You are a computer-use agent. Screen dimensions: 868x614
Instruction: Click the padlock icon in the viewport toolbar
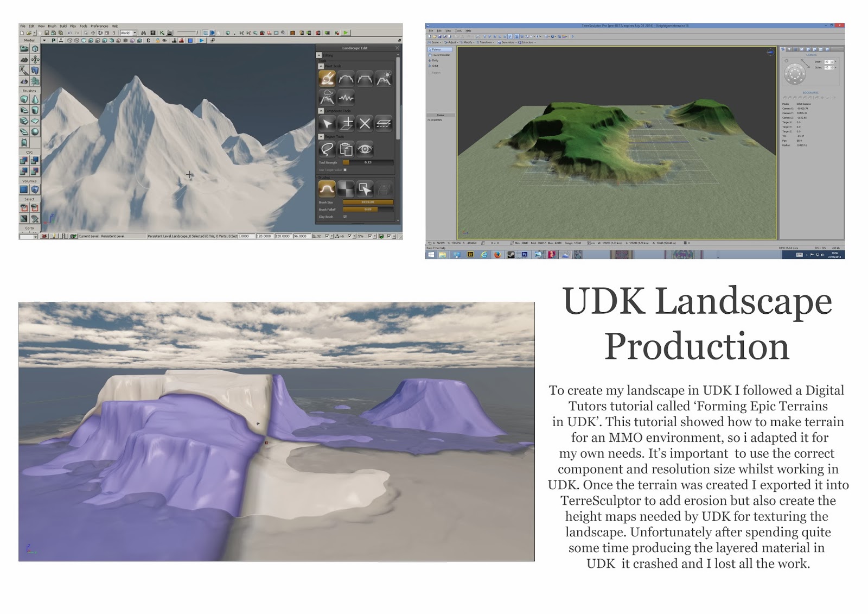point(157,40)
